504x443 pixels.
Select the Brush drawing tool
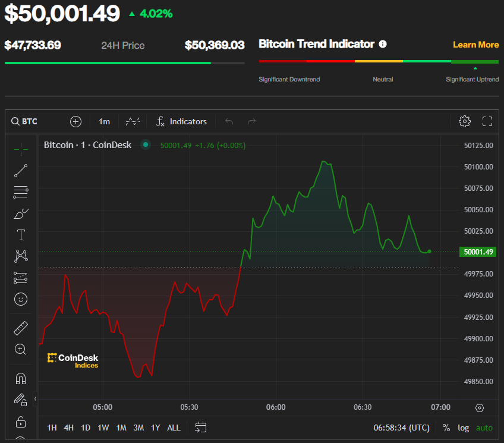tap(21, 213)
